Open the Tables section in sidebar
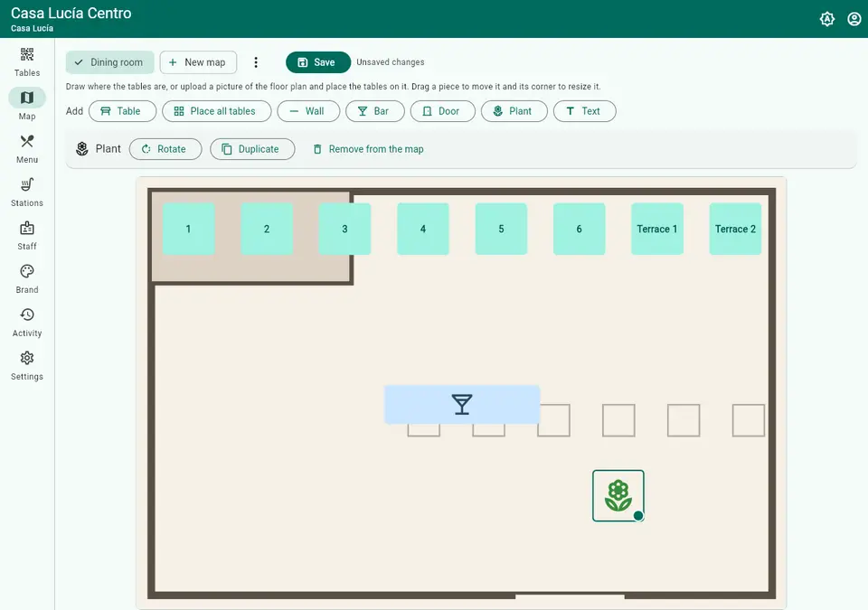 [x=26, y=62]
